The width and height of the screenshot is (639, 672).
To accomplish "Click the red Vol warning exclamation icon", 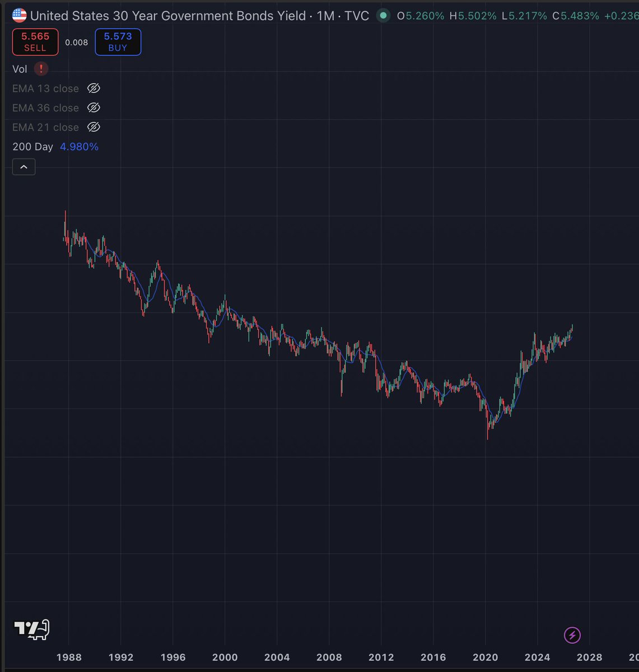I will 41,69.
